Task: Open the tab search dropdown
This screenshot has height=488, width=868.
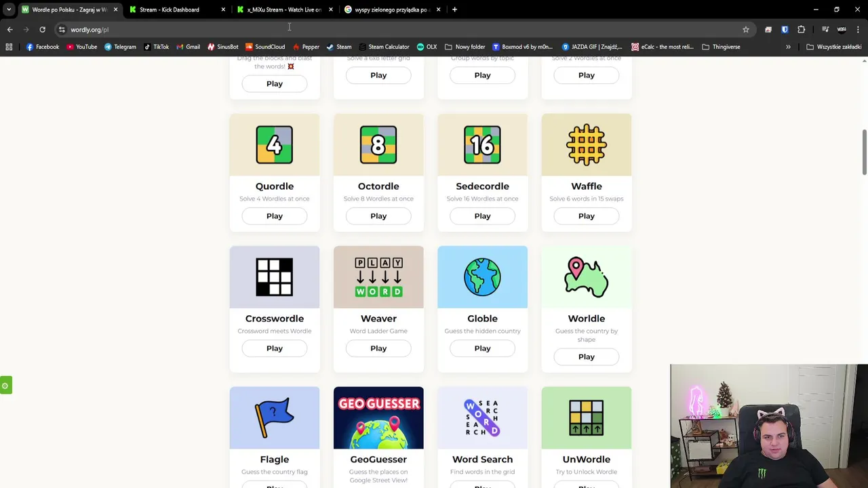Action: 9,9
